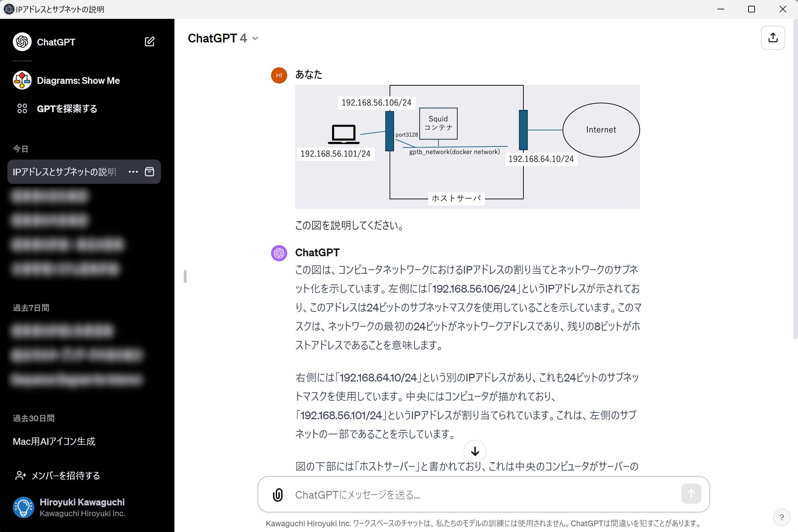The image size is (798, 532).
Task: Archive the IPアドレスとサブネットの説明 chat
Action: click(x=150, y=172)
